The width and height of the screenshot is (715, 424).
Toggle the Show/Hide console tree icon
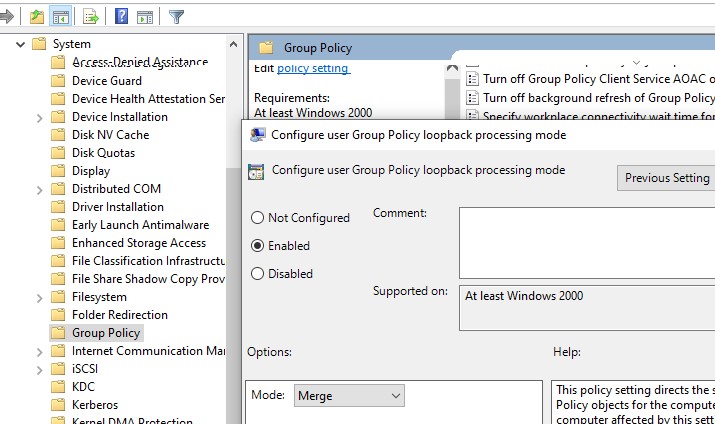tap(61, 16)
